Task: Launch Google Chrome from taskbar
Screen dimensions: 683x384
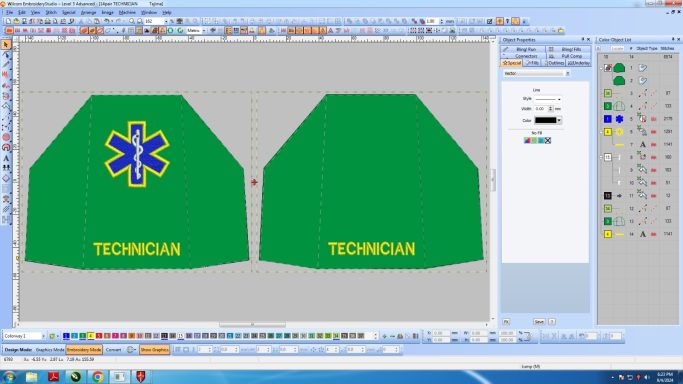Action: click(98, 377)
